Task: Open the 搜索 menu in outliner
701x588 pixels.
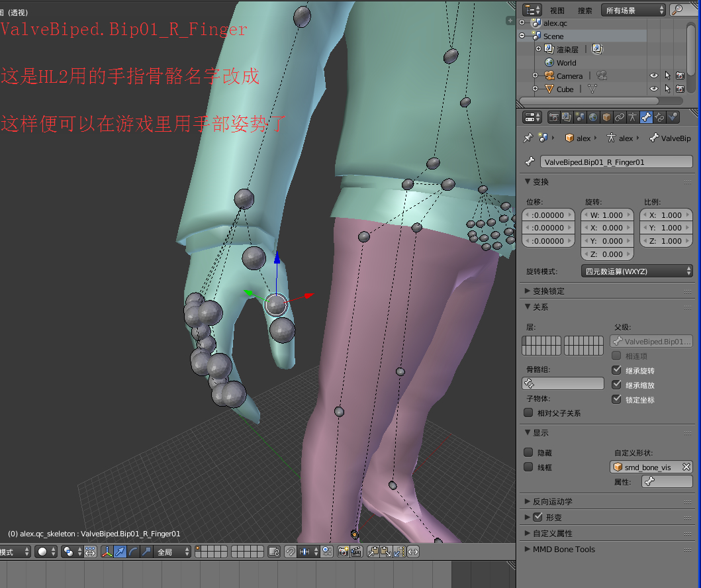Action: [x=584, y=11]
